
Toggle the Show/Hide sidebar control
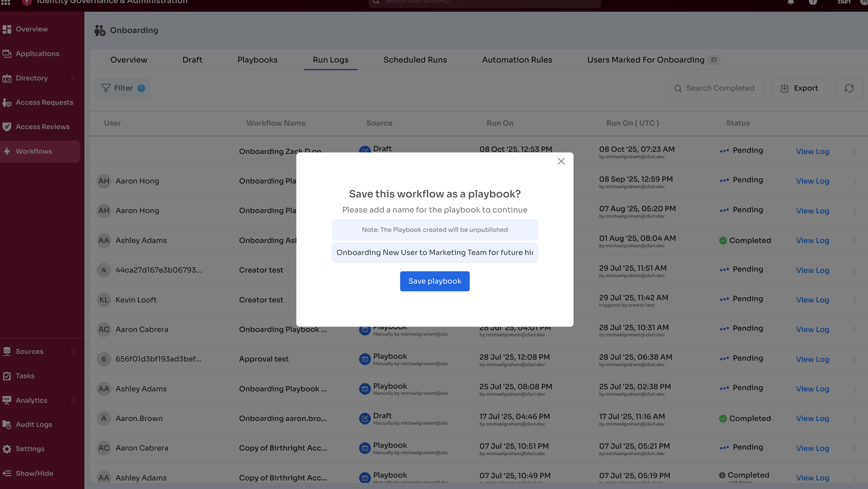pos(34,473)
